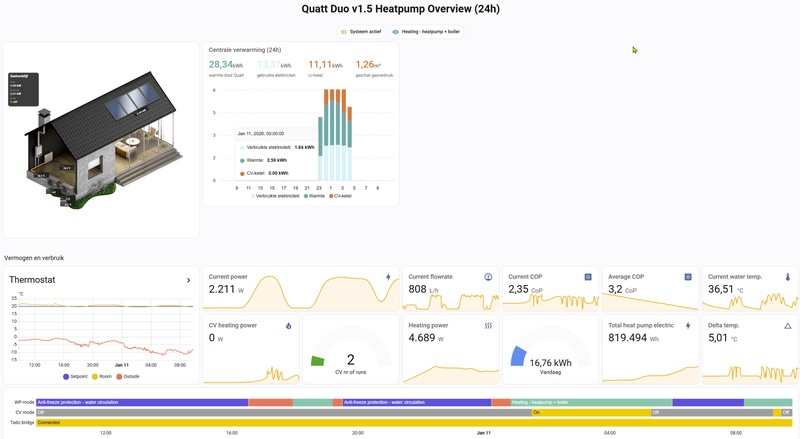
Task: Click the flame icon on CV heating power
Action: pyautogui.click(x=289, y=326)
